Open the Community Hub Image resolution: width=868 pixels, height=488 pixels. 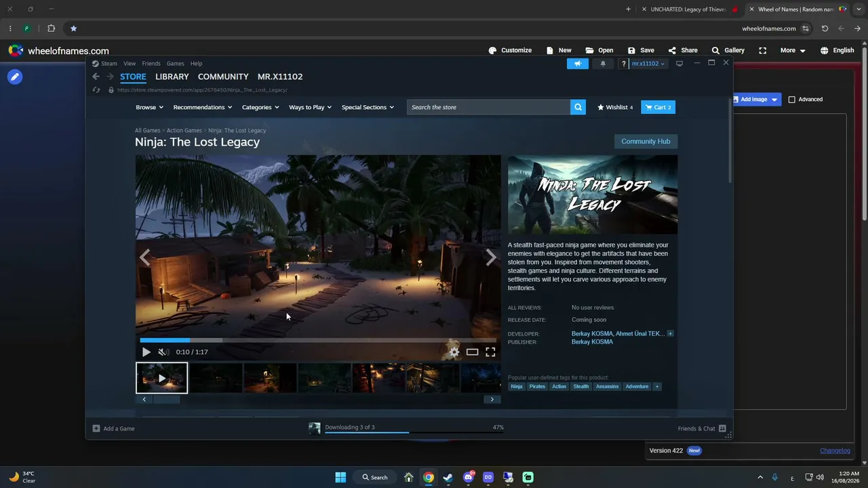pos(646,141)
